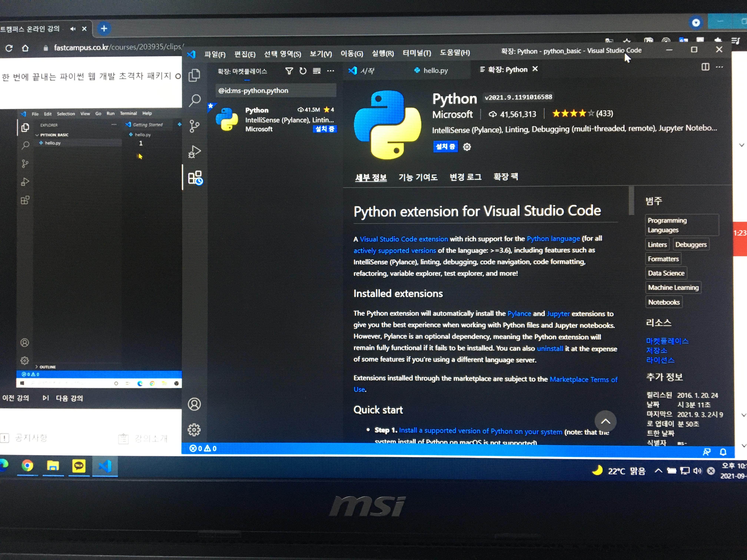747x560 pixels.
Task: Refresh the extensions marketplace list
Action: 303,71
